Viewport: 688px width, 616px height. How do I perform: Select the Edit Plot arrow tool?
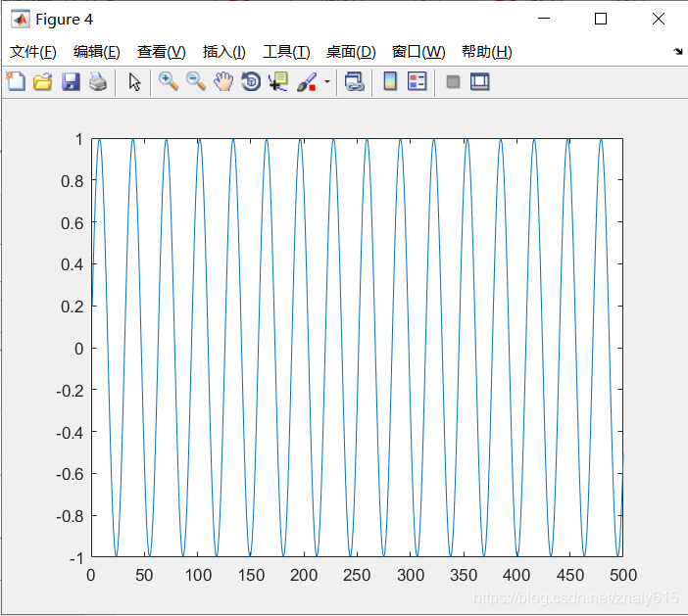click(x=134, y=82)
